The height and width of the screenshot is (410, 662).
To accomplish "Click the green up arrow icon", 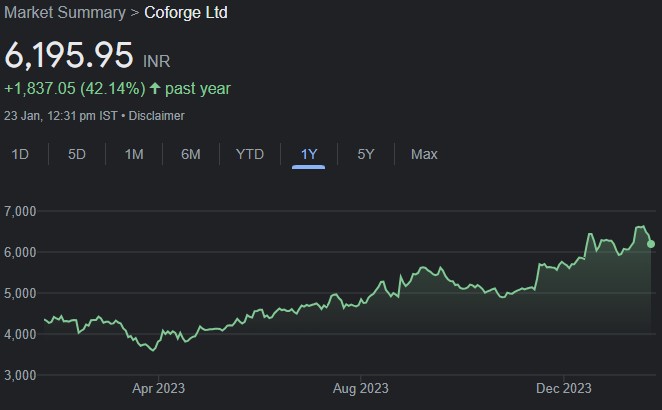I will click(155, 88).
